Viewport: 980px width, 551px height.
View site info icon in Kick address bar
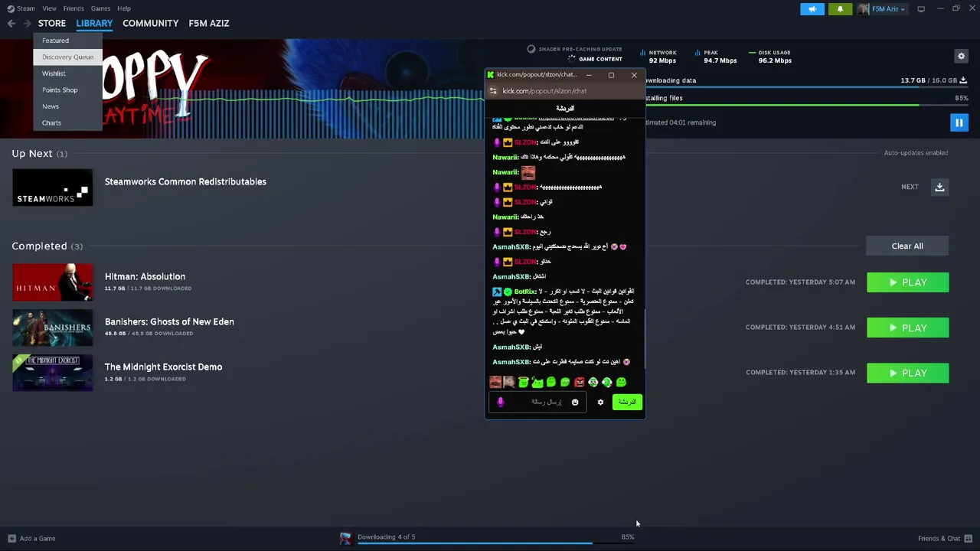point(494,91)
